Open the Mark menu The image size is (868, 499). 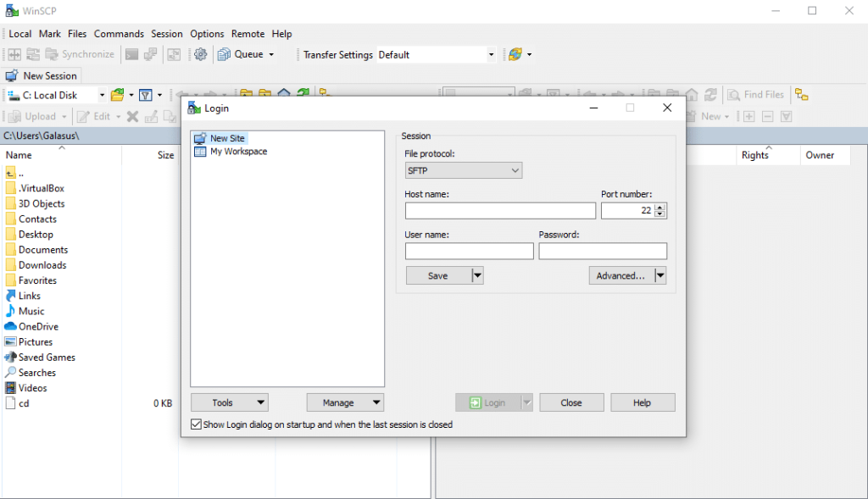(50, 34)
